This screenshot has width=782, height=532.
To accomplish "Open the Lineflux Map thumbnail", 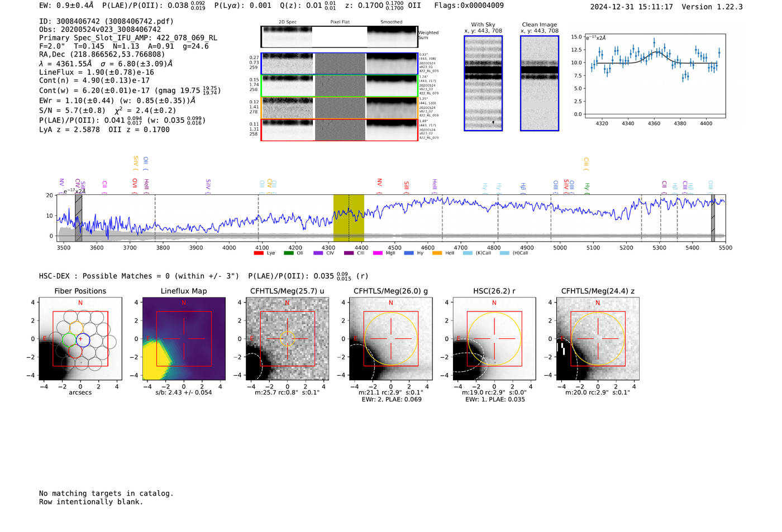I will click(x=184, y=339).
